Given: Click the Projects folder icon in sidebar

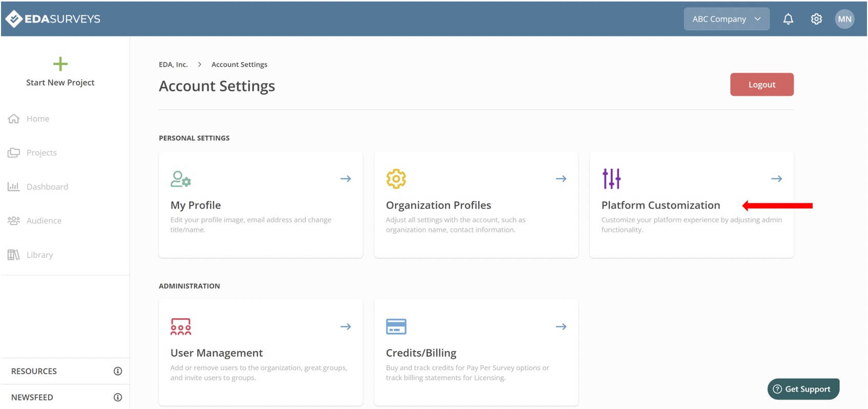Looking at the screenshot, I should (x=14, y=153).
